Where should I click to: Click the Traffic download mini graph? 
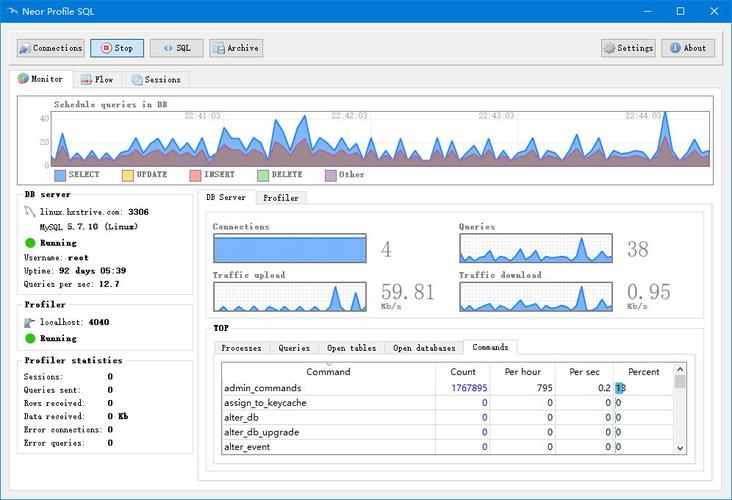click(x=536, y=296)
